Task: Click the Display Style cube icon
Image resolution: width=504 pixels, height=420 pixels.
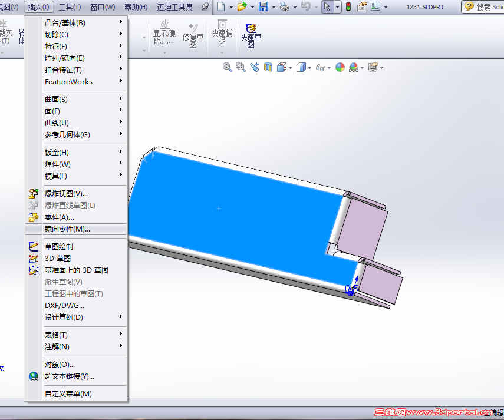Action: pos(301,67)
